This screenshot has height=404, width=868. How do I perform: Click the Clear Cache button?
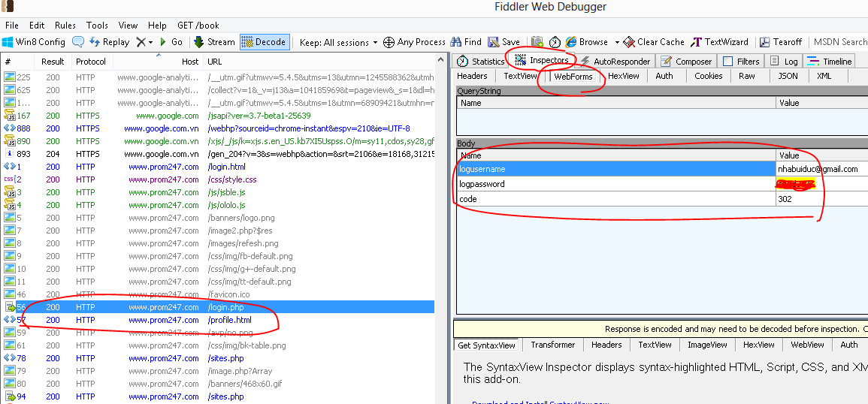[x=654, y=42]
